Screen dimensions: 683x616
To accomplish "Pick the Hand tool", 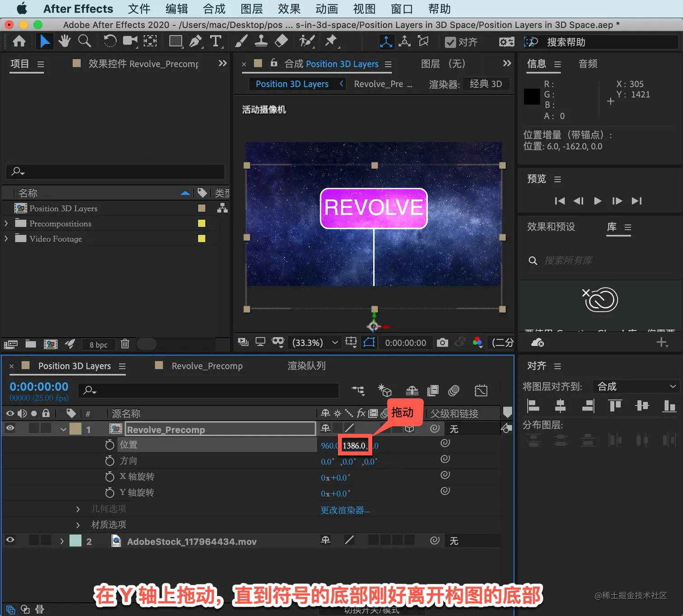I will coord(65,42).
